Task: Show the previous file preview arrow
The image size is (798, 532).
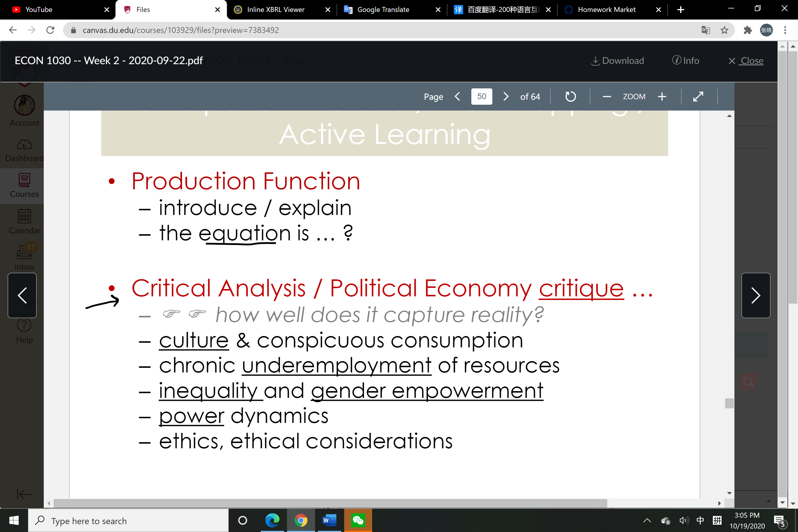Action: (22, 295)
